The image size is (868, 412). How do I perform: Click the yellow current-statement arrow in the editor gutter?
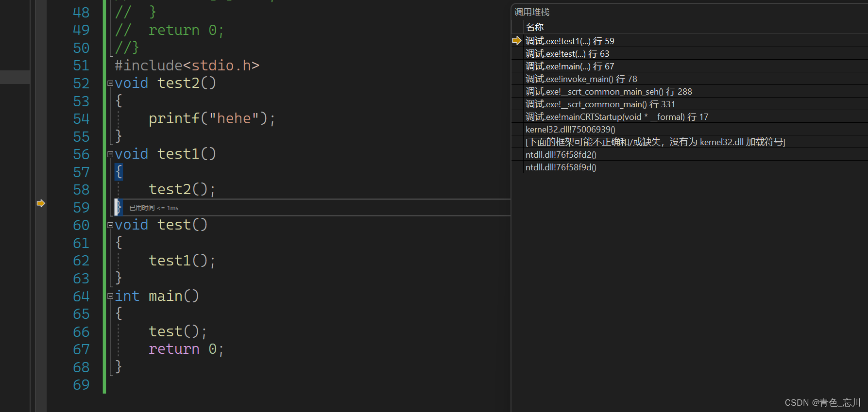41,203
